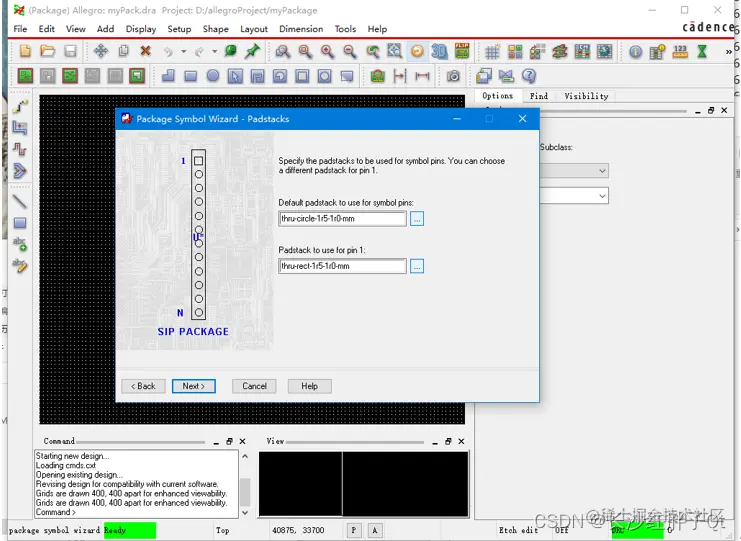This screenshot has height=541, width=741.
Task: Click the P button in status bar
Action: (x=353, y=530)
